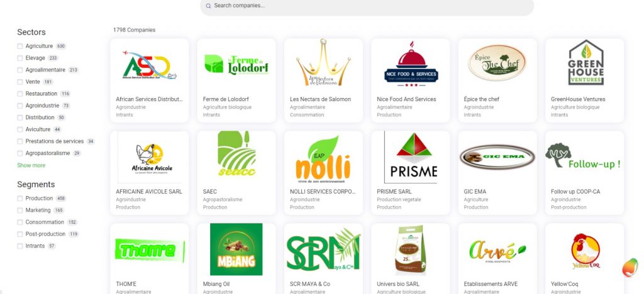Click the Mbiang Oil logo
Viewport: 644px width, 294px height.
[x=236, y=249]
